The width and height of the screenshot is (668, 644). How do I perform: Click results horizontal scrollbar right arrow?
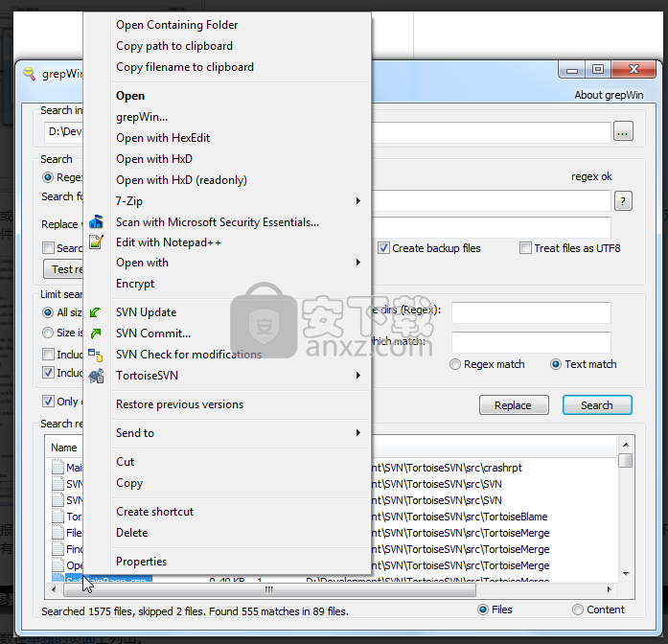pyautogui.click(x=609, y=590)
